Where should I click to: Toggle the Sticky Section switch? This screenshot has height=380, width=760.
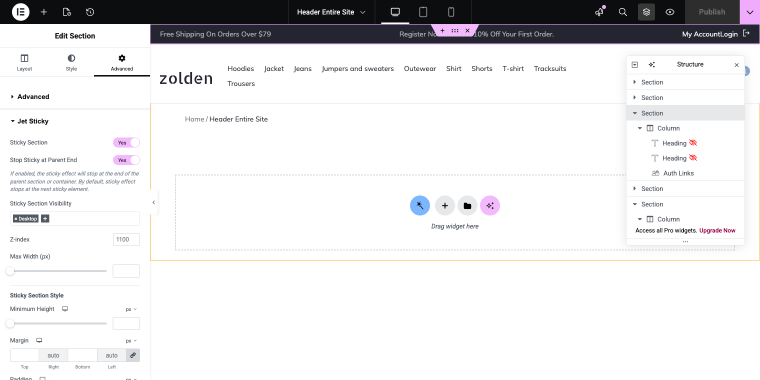pos(127,142)
